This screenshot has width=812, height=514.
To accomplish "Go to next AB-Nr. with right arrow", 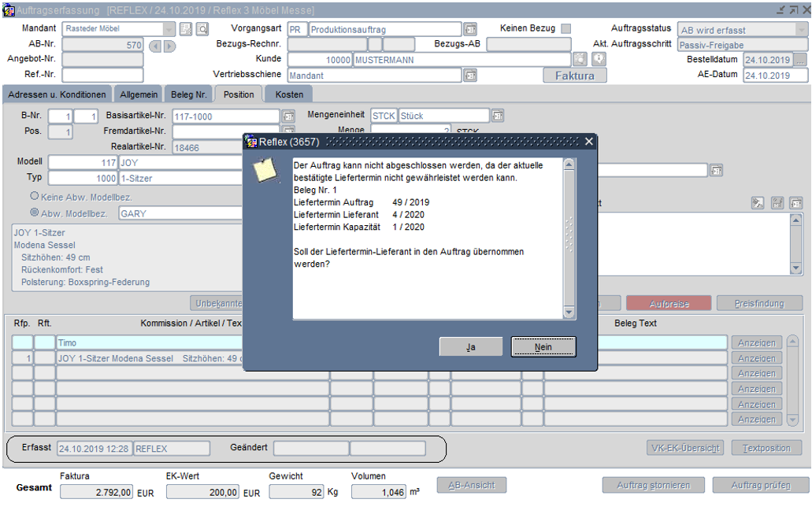I will (x=169, y=46).
